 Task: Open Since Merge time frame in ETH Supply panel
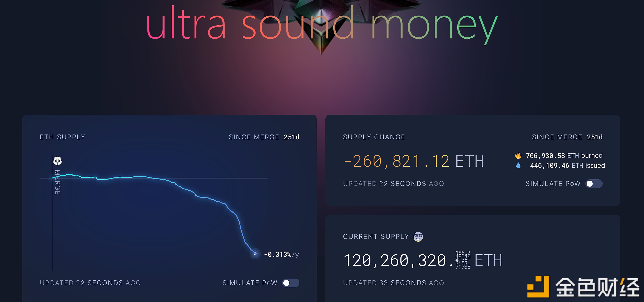point(264,137)
